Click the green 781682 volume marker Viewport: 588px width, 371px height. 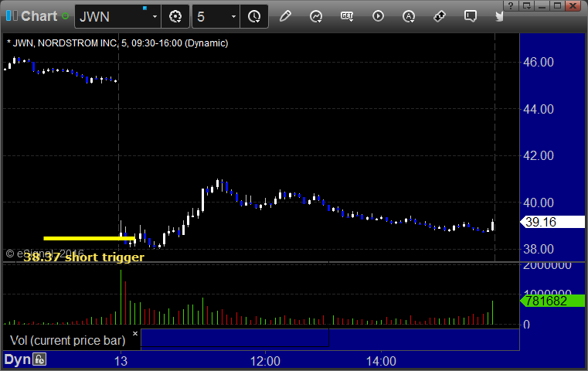click(x=552, y=301)
